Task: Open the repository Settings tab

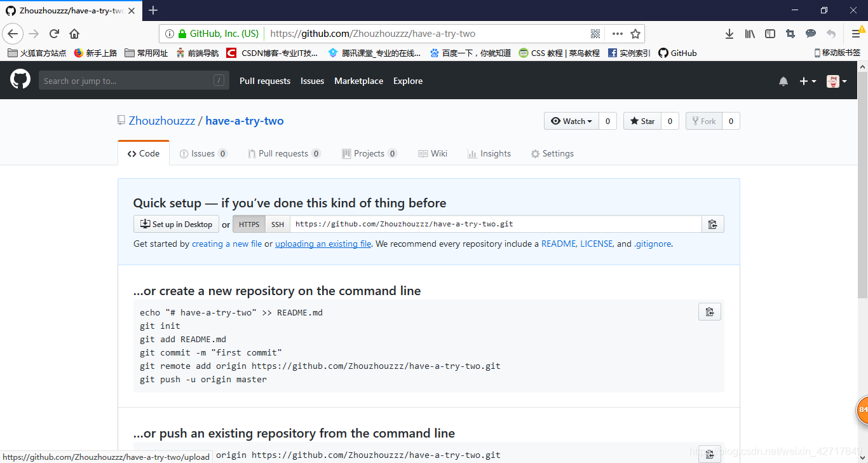Action: pos(552,153)
